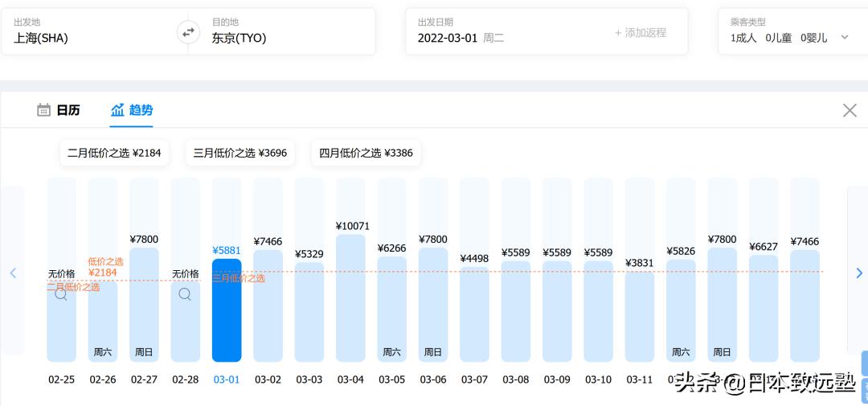Screen dimensions: 868x406
Task: Select 四月低价之选 ¥3386 chip
Action: [366, 153]
